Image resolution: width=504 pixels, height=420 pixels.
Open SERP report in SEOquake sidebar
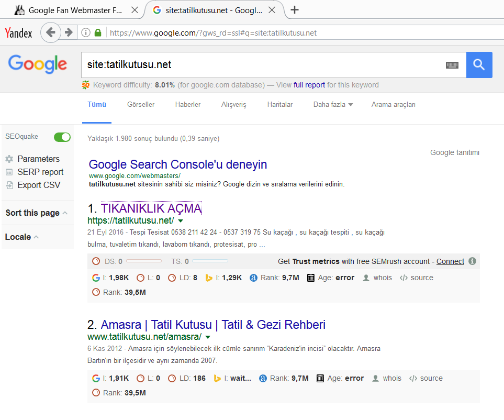[x=40, y=172]
